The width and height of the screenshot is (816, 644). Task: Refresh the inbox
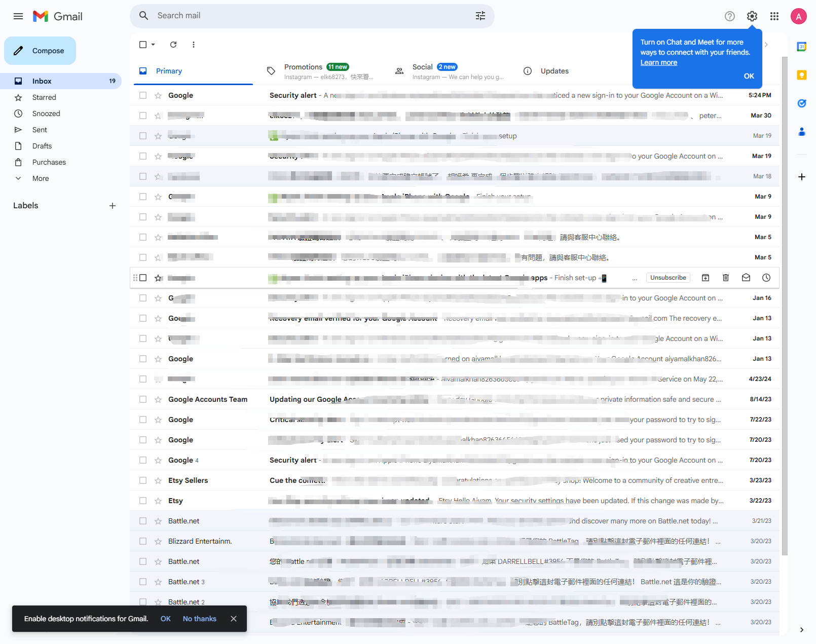[x=173, y=45]
